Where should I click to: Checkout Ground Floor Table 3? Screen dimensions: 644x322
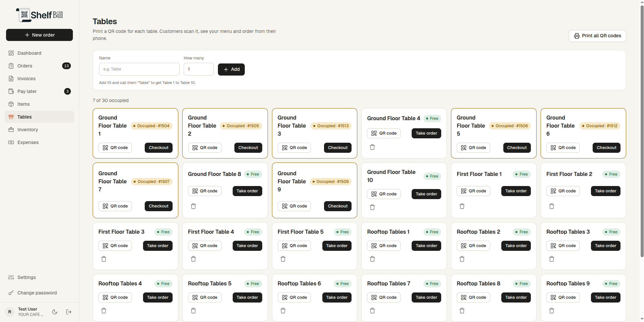pos(338,148)
